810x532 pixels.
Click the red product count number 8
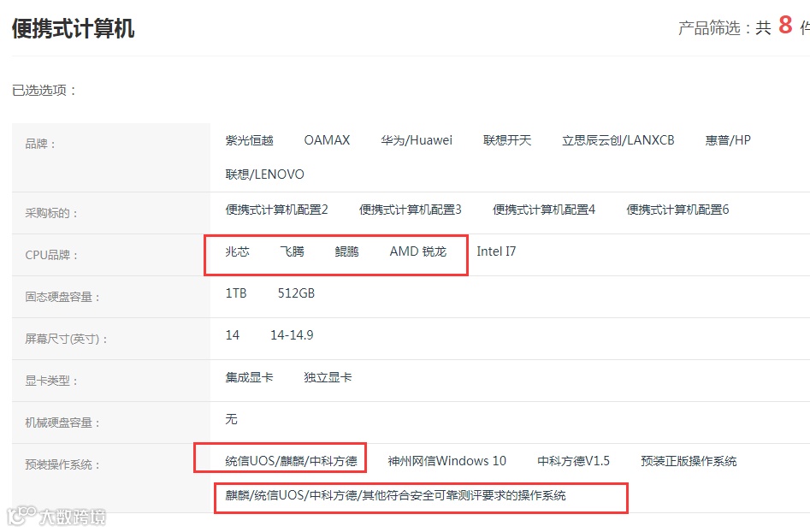pyautogui.click(x=785, y=25)
